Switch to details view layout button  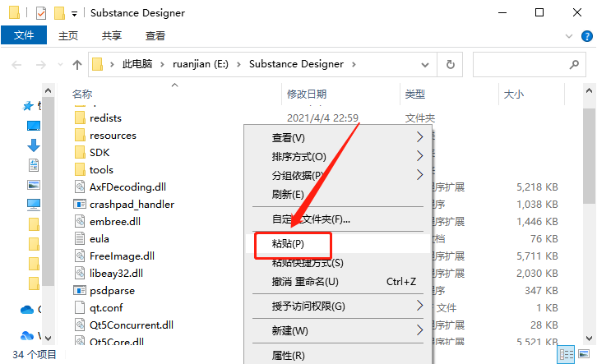coord(566,354)
